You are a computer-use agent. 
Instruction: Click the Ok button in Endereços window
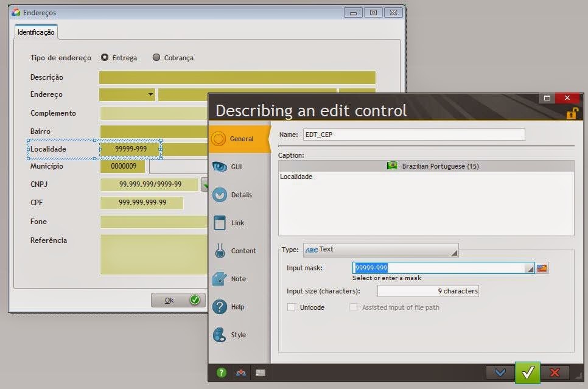178,300
